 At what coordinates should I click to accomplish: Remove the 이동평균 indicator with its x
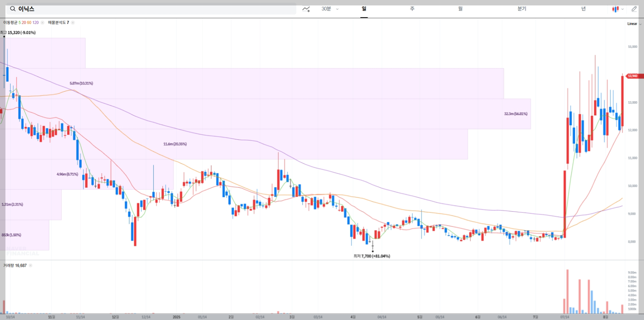(42, 22)
